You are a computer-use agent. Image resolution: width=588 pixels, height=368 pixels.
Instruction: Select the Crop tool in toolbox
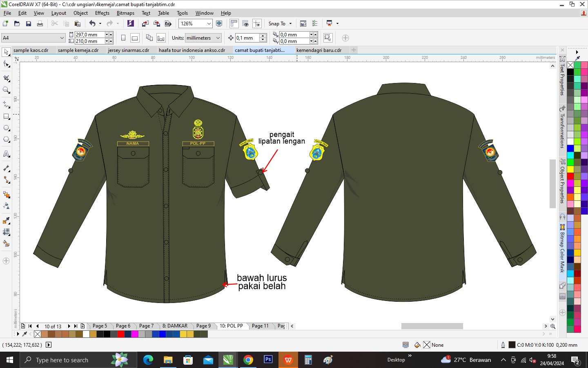point(6,78)
